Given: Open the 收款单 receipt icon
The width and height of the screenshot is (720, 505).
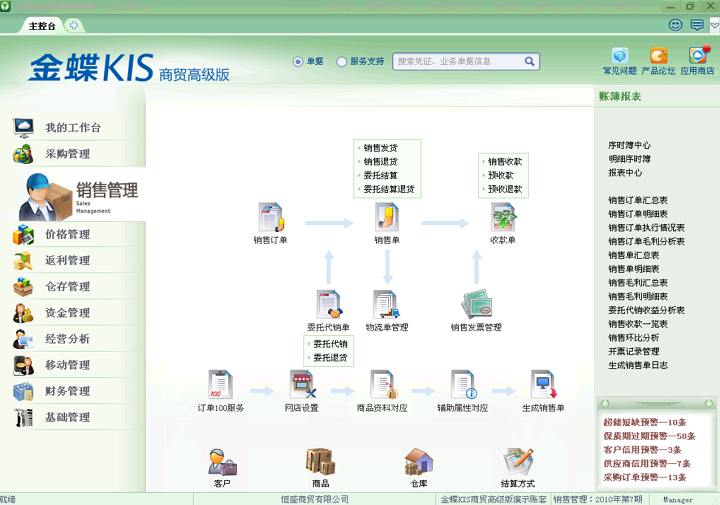Looking at the screenshot, I should point(503,217).
